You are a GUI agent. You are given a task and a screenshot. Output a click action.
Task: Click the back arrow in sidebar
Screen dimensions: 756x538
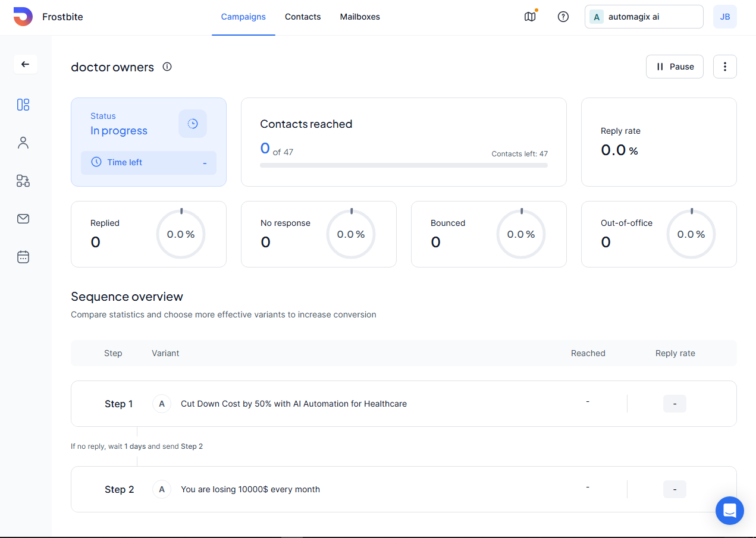[x=25, y=64]
